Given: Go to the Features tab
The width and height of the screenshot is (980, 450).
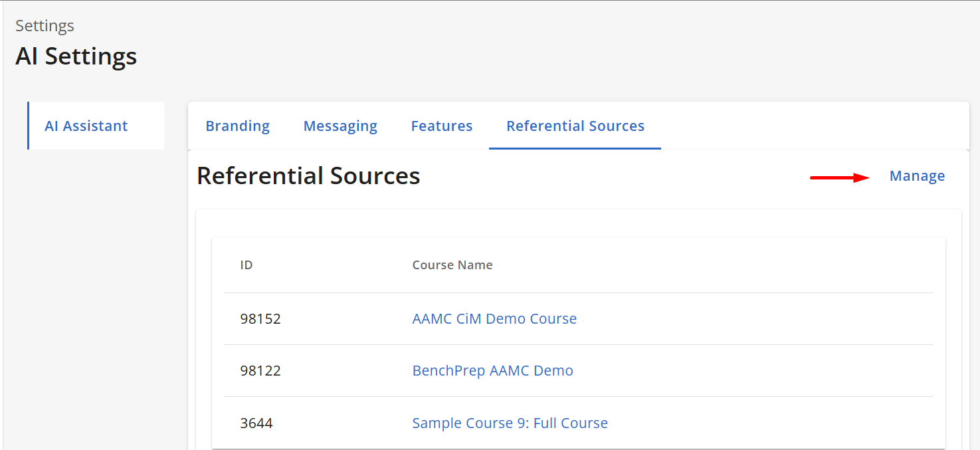Looking at the screenshot, I should pyautogui.click(x=442, y=126).
